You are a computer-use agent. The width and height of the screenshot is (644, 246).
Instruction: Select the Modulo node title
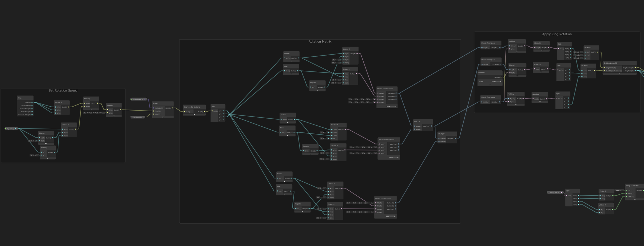click(x=110, y=105)
